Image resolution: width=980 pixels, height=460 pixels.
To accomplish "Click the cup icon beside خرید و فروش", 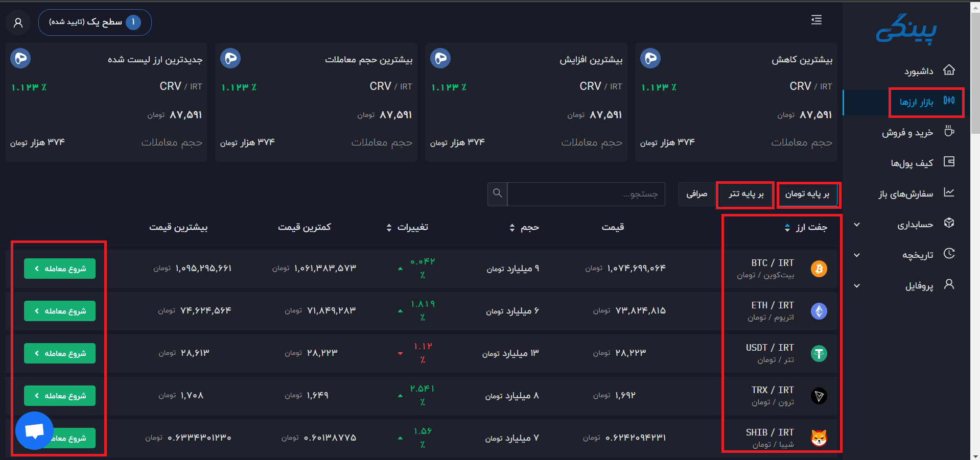I will point(949,131).
